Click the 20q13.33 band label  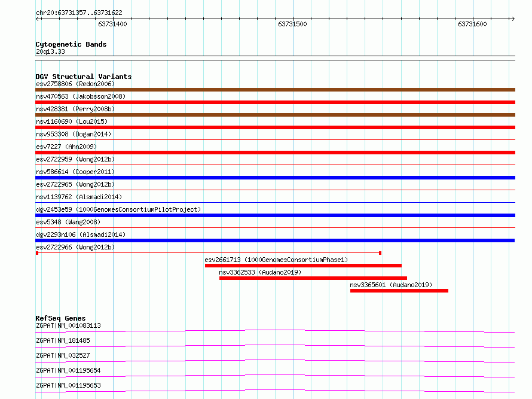(x=50, y=51)
